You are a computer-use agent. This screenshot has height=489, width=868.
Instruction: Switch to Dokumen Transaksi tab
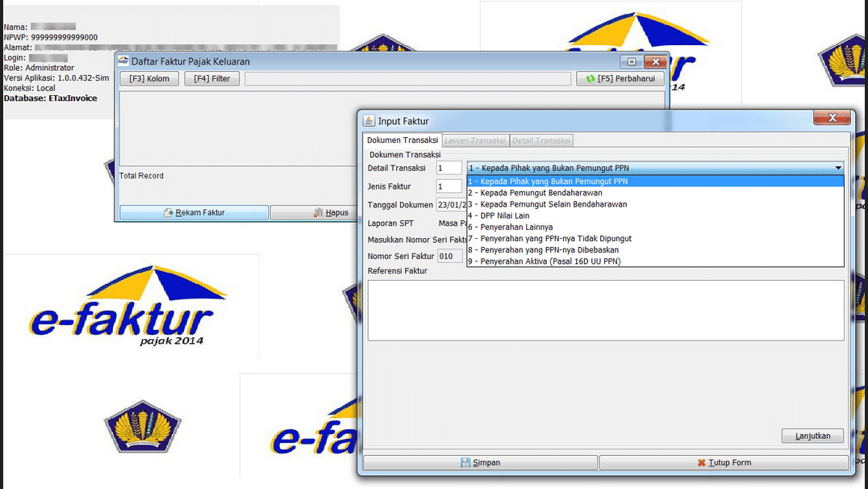[x=403, y=140]
